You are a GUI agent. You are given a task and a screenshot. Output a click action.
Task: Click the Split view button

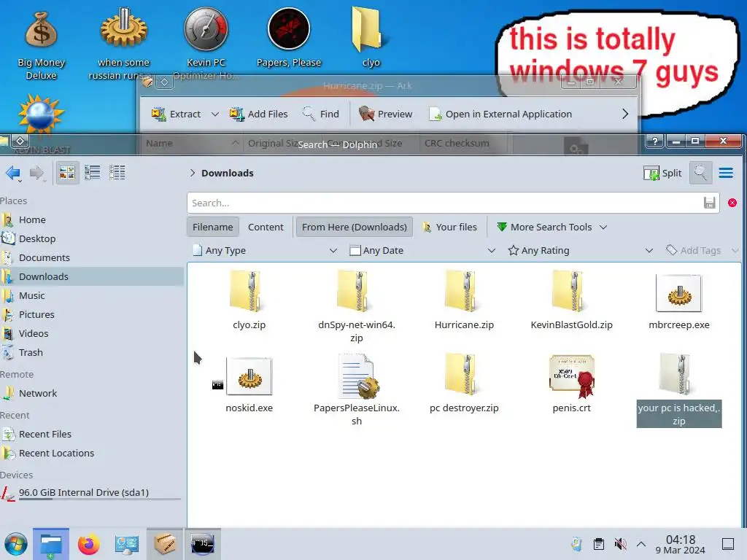662,174
